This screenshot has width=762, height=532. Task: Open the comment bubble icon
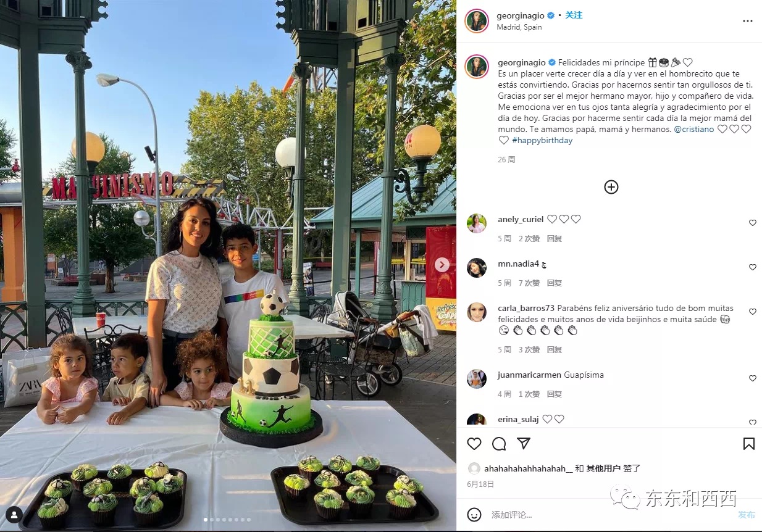[499, 444]
